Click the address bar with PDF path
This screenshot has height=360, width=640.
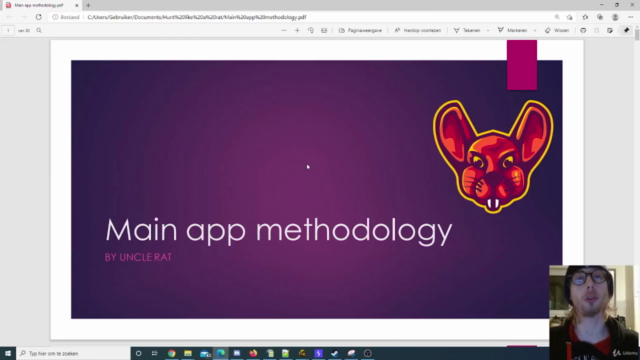(197, 17)
